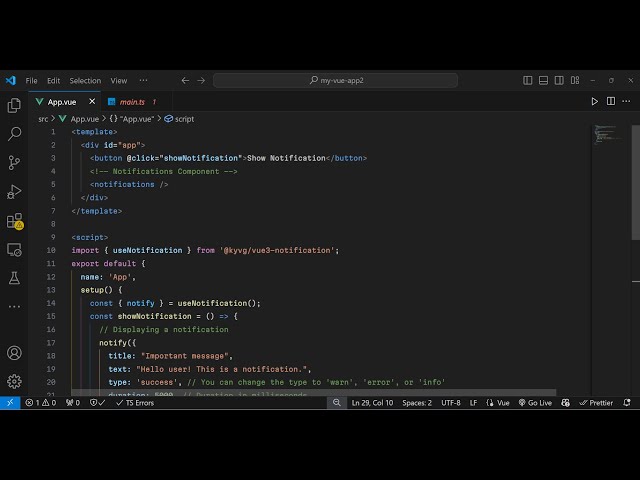Open the Run and Debug view
640x480 pixels.
pyautogui.click(x=14, y=191)
